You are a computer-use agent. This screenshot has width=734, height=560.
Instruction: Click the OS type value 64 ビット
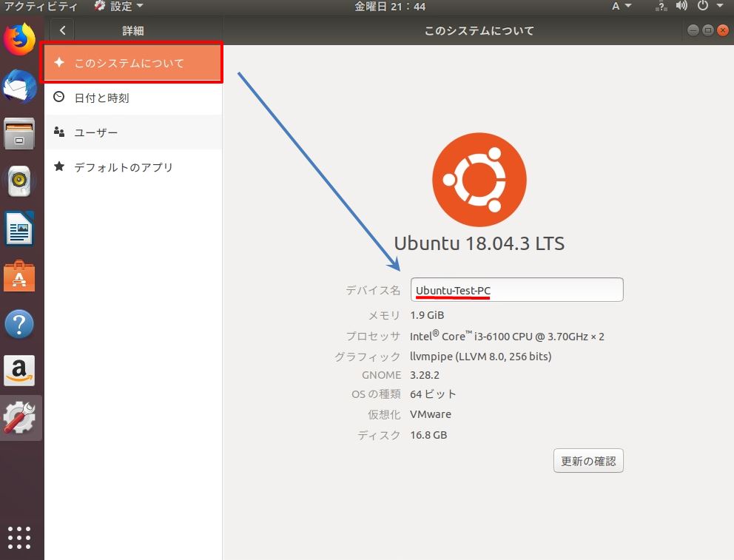(433, 394)
